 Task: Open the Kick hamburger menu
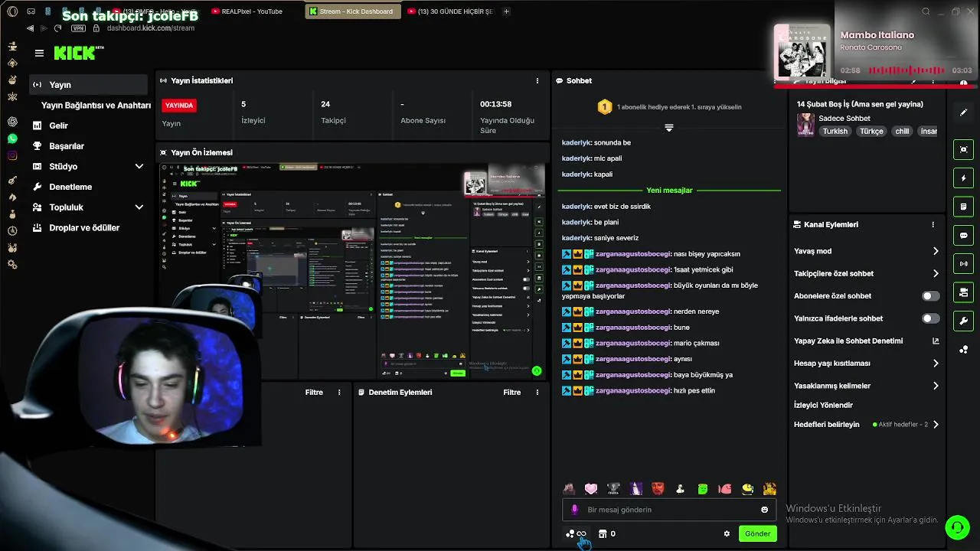[39, 53]
